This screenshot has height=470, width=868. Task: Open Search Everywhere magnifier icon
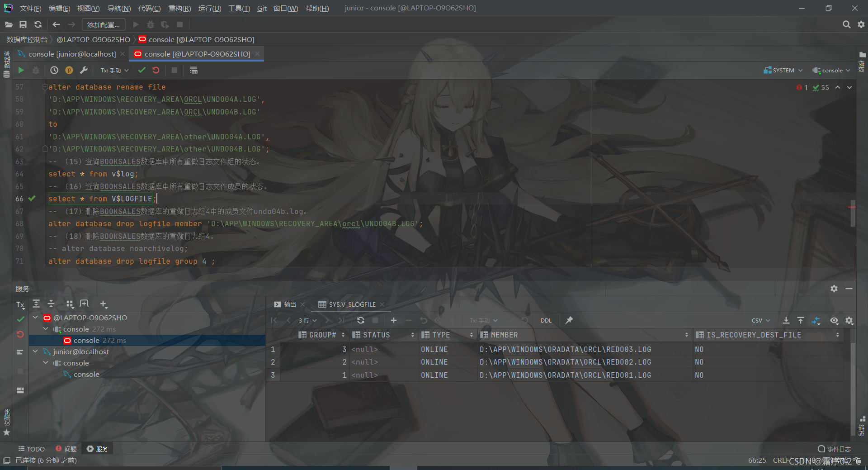[x=846, y=24]
